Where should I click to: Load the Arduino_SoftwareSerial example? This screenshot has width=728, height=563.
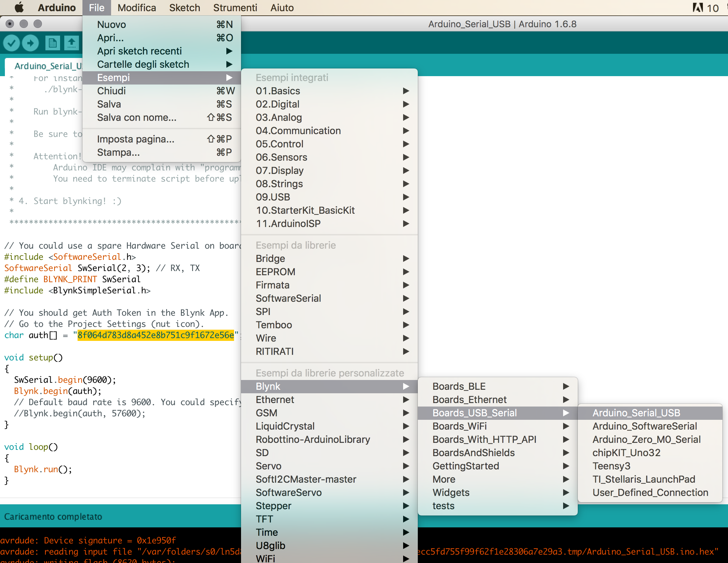[x=650, y=426]
